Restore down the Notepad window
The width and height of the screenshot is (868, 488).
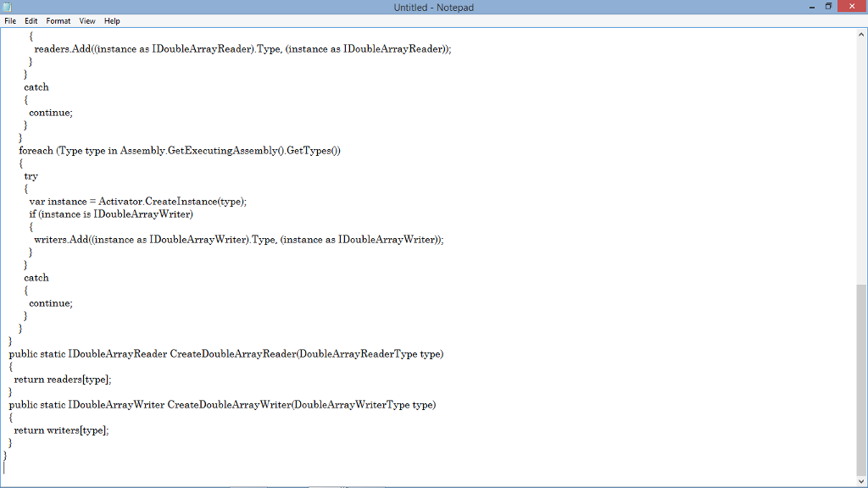[x=828, y=7]
